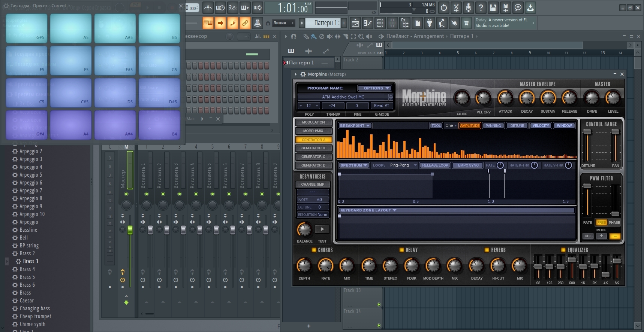Click the VELOCITY spectrum button
This screenshot has height=332, width=644.
tap(541, 126)
